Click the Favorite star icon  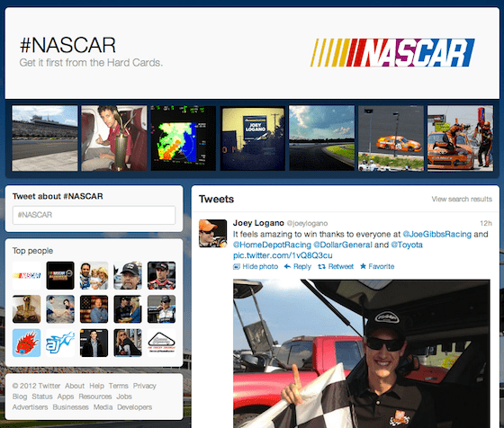(x=363, y=266)
